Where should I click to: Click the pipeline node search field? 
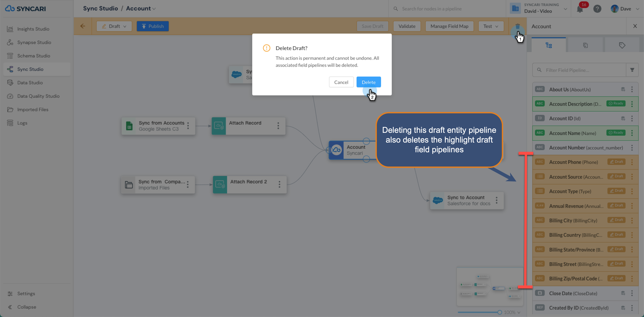click(447, 9)
